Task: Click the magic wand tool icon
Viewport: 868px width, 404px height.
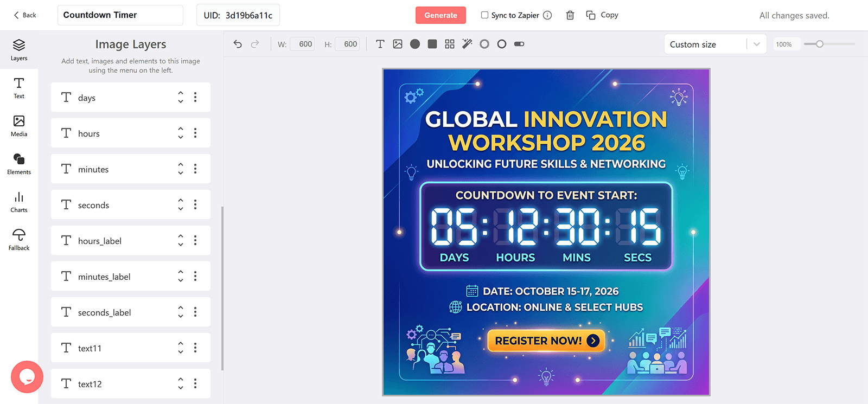Action: coord(467,44)
